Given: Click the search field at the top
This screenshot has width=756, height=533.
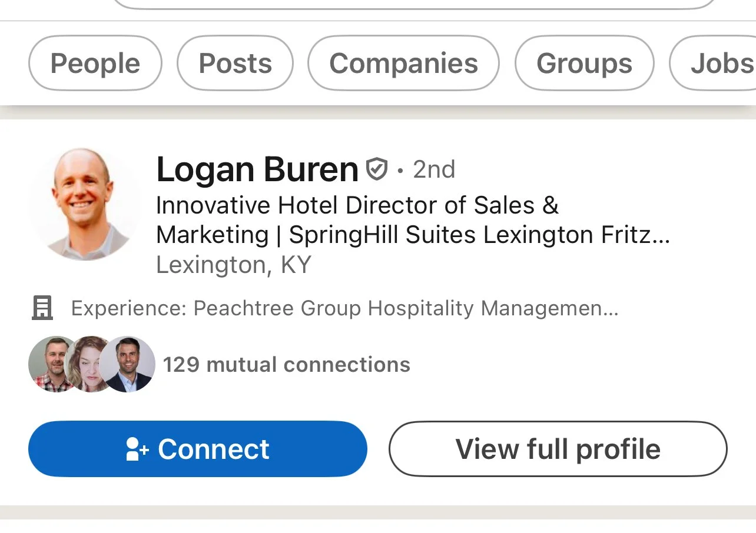Looking at the screenshot, I should click(412, 4).
